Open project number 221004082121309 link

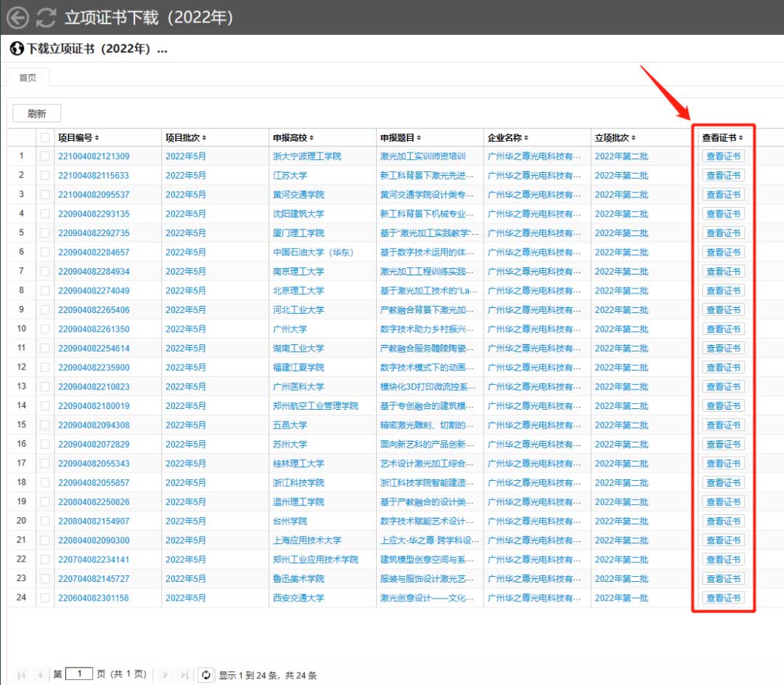[94, 156]
